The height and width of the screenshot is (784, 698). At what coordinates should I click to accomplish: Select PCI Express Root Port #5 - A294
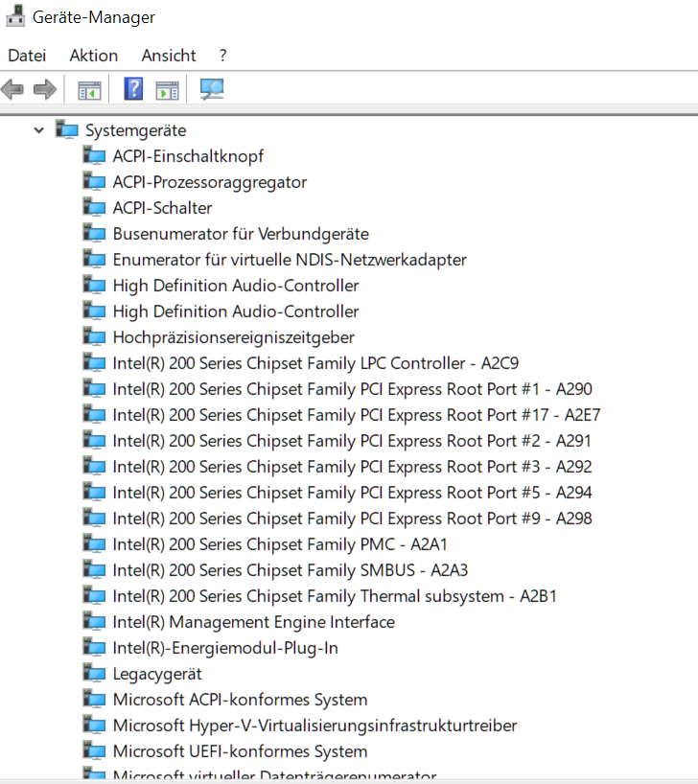(x=352, y=493)
